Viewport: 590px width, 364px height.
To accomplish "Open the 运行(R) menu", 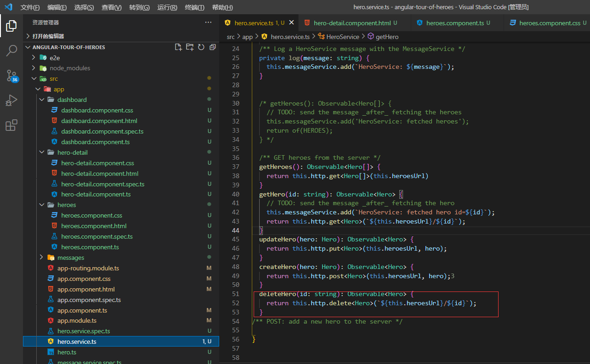I will (x=167, y=7).
